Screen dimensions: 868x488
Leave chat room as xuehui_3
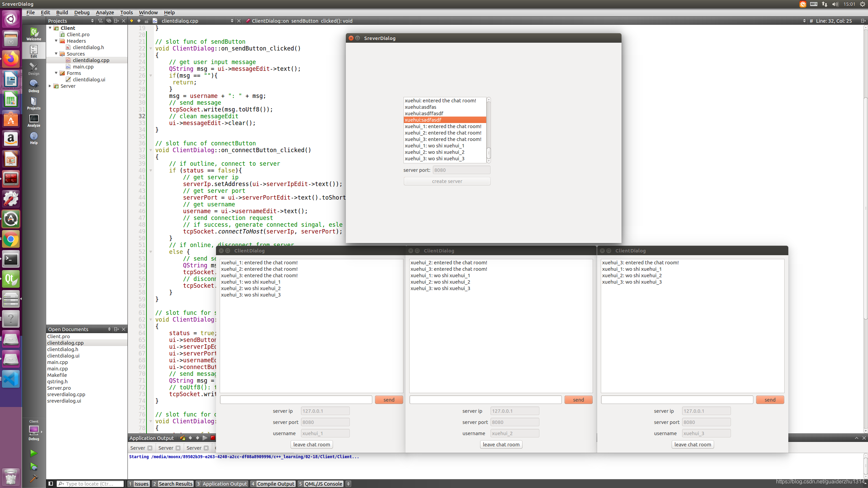tap(692, 444)
